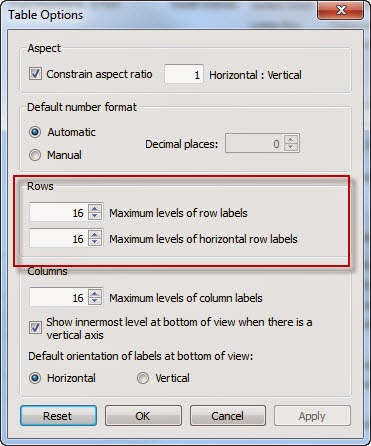
Task: Close the Table Options dialog
Action: (341, 10)
